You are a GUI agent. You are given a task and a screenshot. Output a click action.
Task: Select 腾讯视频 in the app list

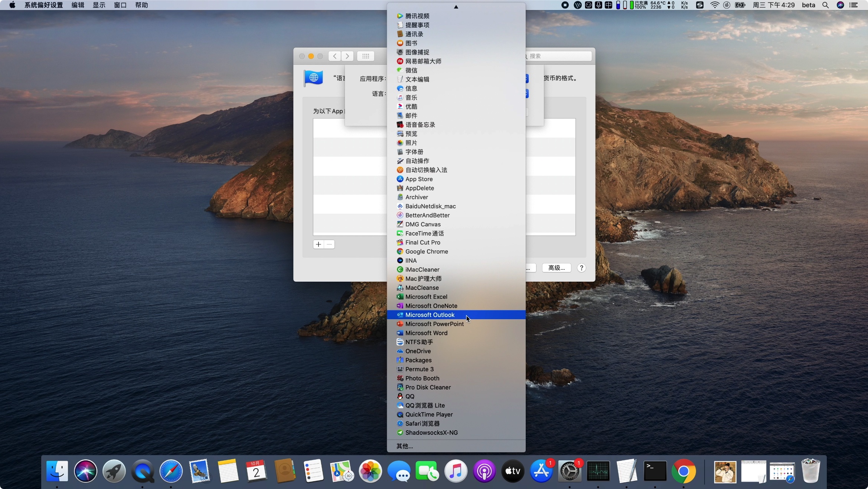[456, 16]
